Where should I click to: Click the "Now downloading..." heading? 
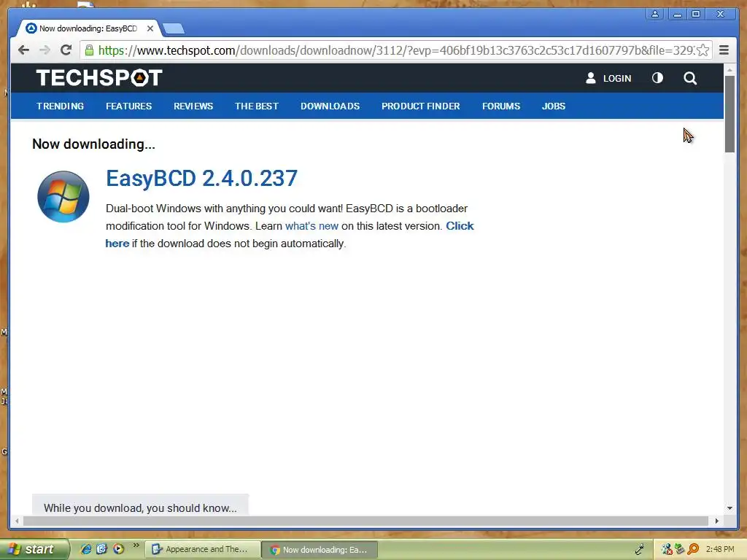[x=94, y=144]
